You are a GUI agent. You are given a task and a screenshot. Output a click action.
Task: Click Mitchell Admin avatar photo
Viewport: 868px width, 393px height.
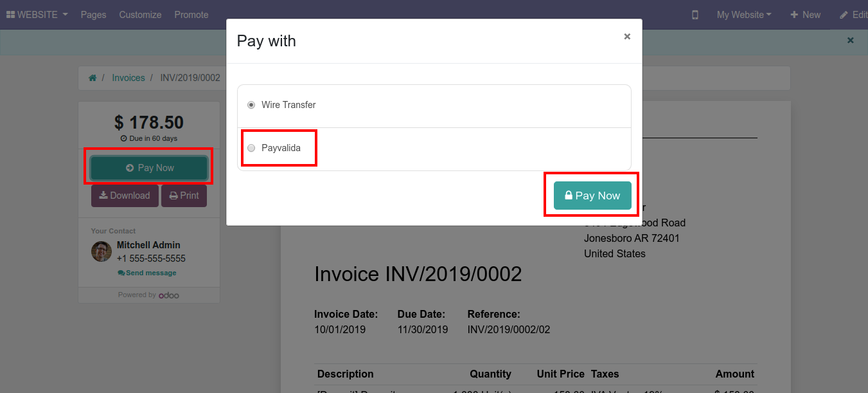[x=102, y=251]
